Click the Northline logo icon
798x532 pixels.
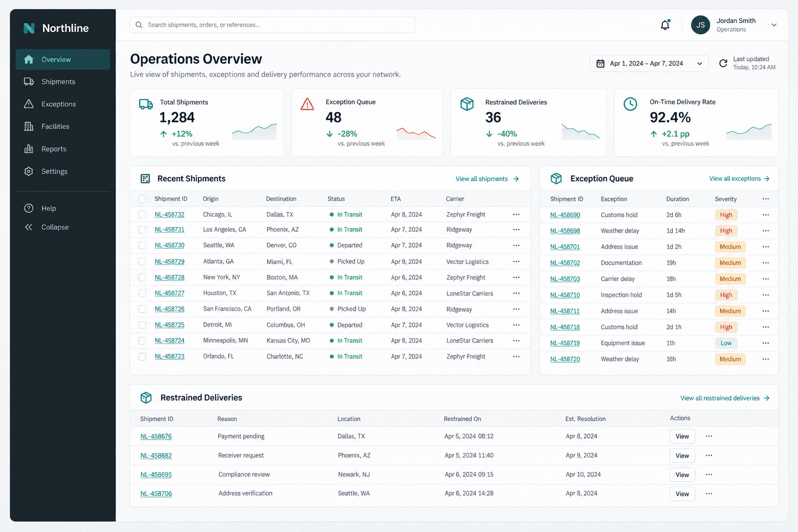29,28
